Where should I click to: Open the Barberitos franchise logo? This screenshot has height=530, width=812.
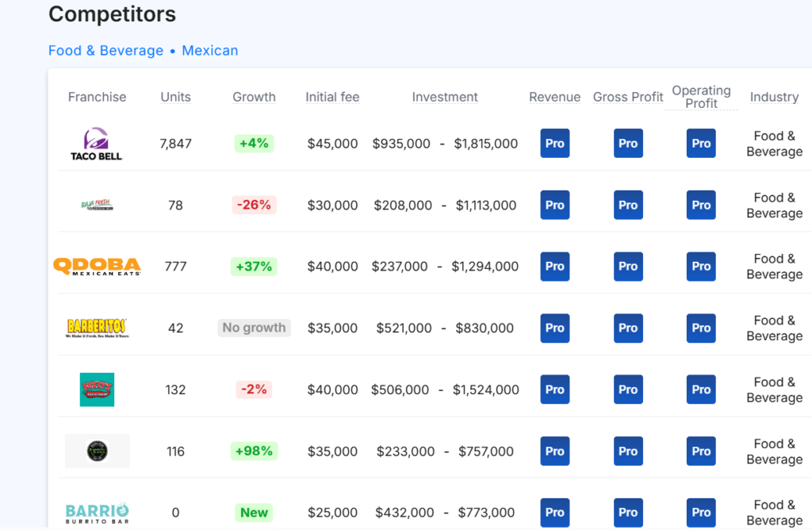pos(97,328)
